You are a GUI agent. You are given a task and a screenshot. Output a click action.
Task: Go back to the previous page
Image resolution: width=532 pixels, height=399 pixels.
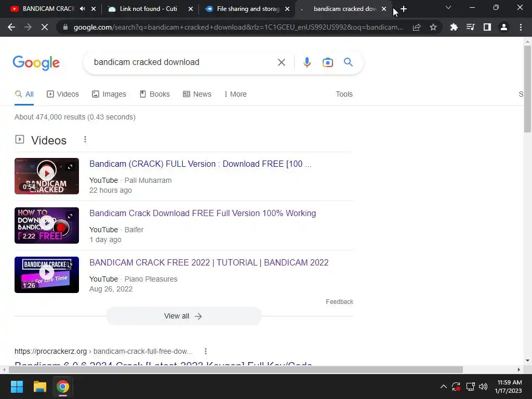tap(11, 27)
